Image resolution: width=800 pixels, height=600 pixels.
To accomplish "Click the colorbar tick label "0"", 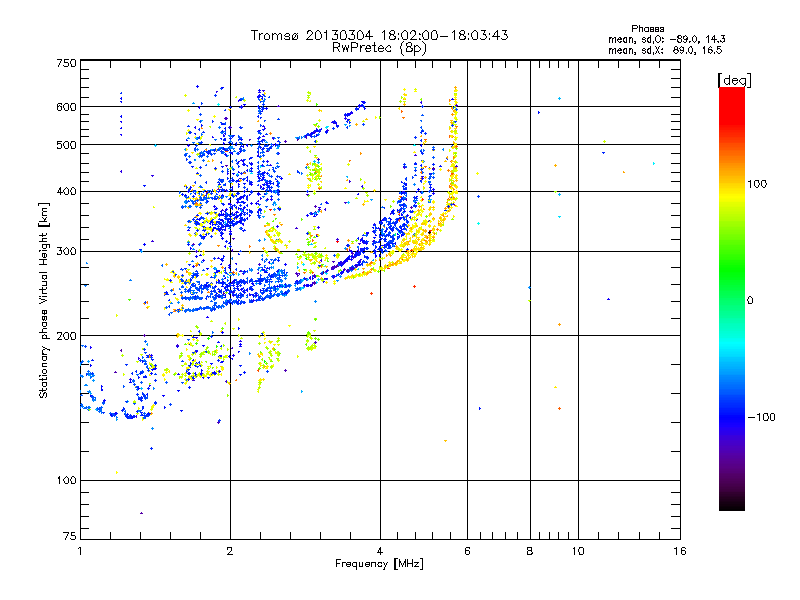I will point(750,301).
